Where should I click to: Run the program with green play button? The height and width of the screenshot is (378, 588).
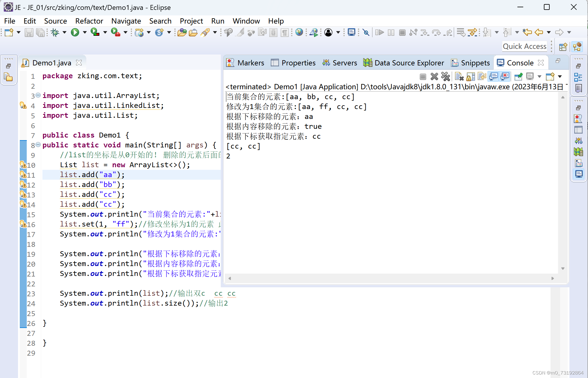[75, 32]
